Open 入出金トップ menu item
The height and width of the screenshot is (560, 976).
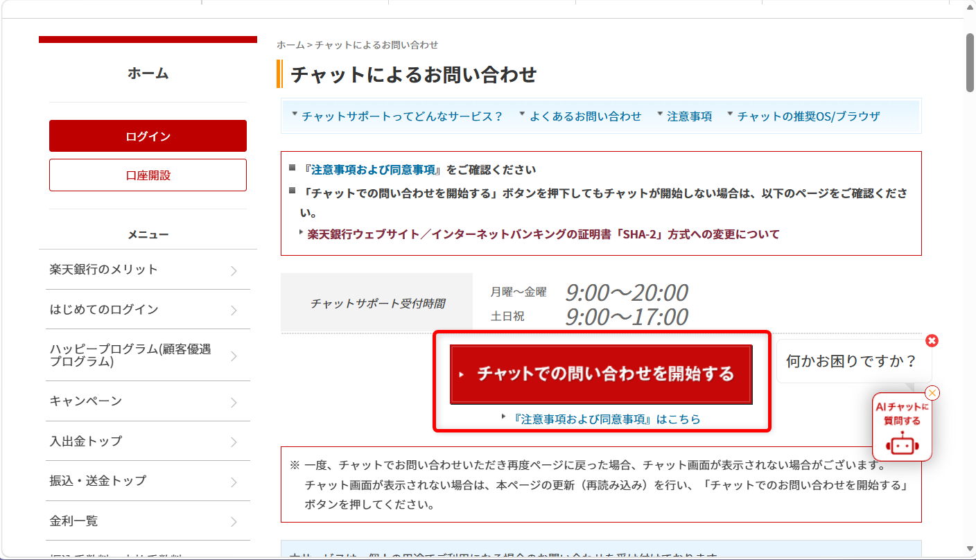pos(148,441)
